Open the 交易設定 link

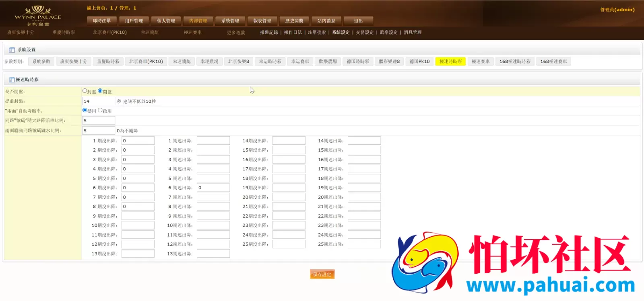tap(365, 33)
